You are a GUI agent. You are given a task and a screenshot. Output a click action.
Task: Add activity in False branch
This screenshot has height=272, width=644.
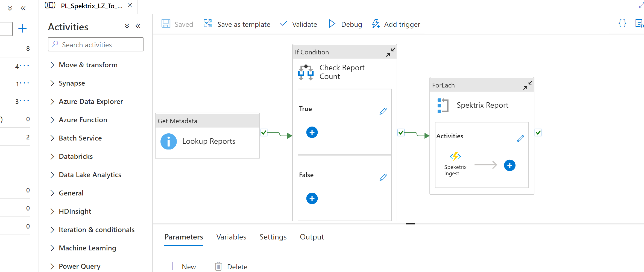[312, 199]
